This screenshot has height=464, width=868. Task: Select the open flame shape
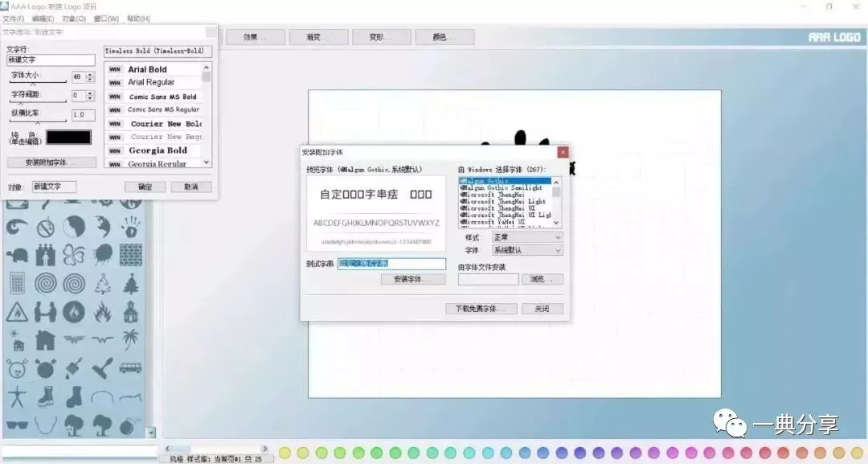click(102, 312)
